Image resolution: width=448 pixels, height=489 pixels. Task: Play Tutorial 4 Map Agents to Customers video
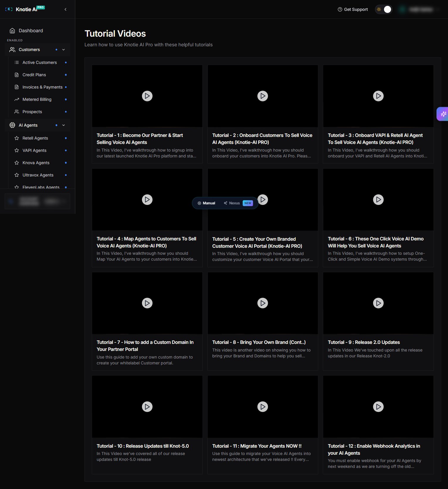pos(147,200)
